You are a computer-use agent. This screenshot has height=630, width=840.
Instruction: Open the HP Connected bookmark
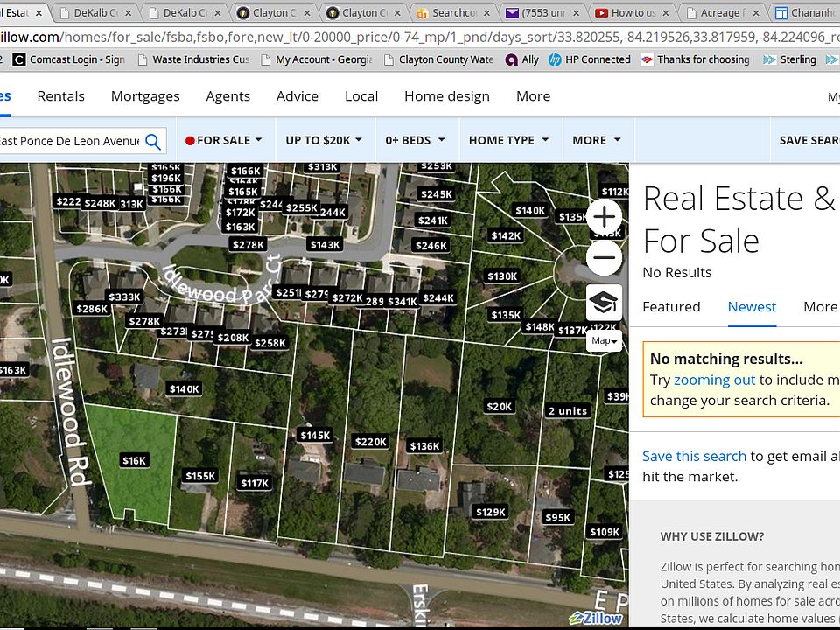589,59
